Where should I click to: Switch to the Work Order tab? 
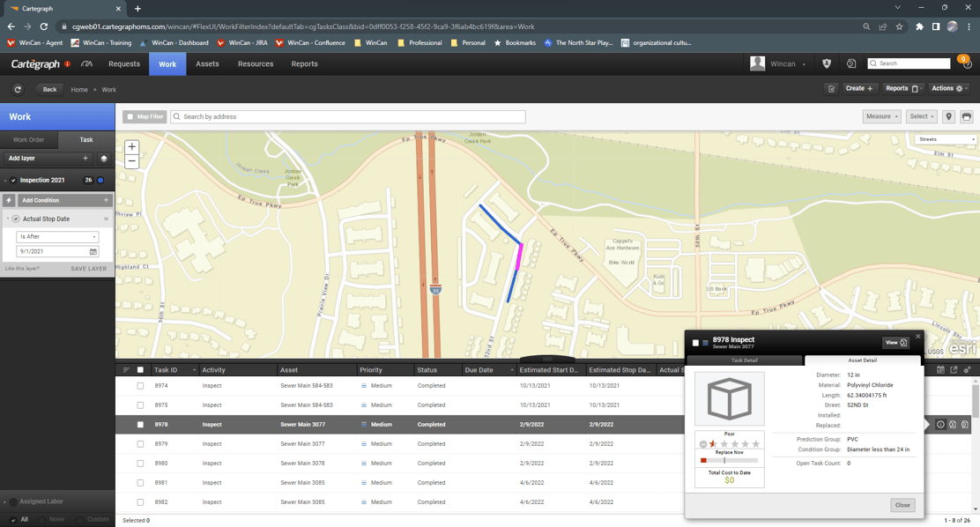28,139
